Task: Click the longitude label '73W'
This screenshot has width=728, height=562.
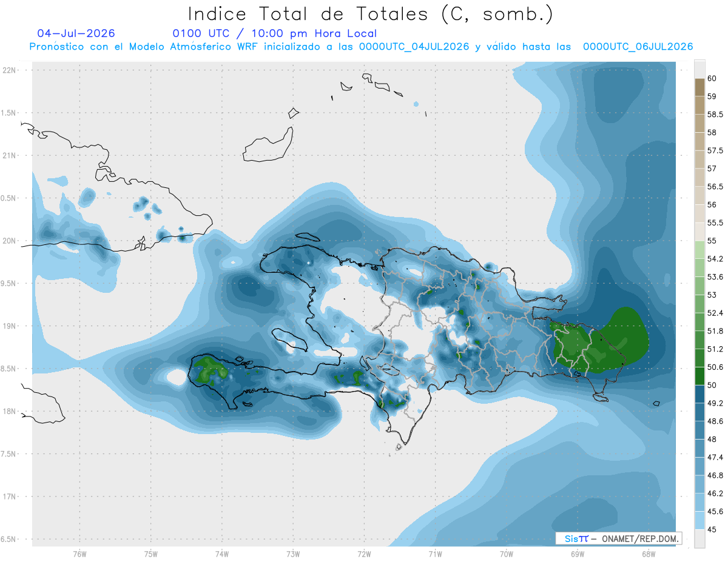Action: [x=293, y=554]
